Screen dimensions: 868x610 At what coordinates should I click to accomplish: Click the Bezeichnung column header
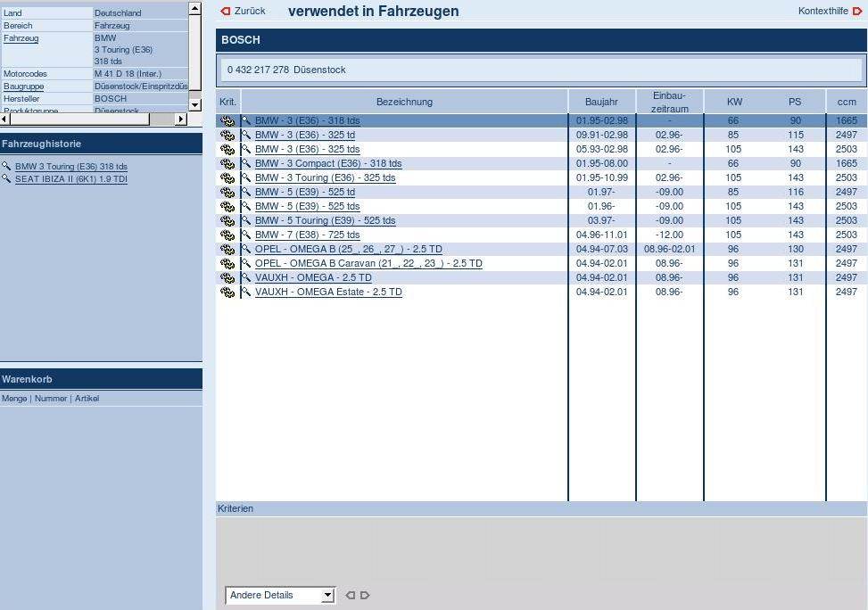point(405,102)
